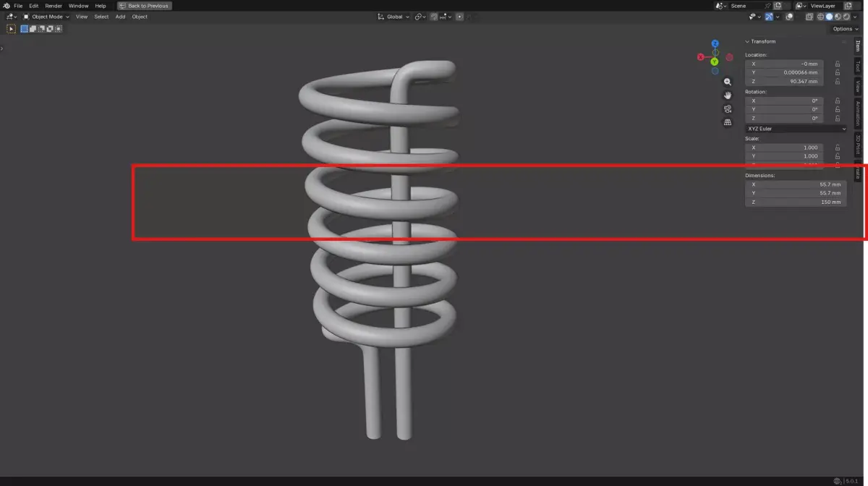Screen dimensions: 868x486
Task: Open the Help menu
Action: pyautogui.click(x=101, y=6)
